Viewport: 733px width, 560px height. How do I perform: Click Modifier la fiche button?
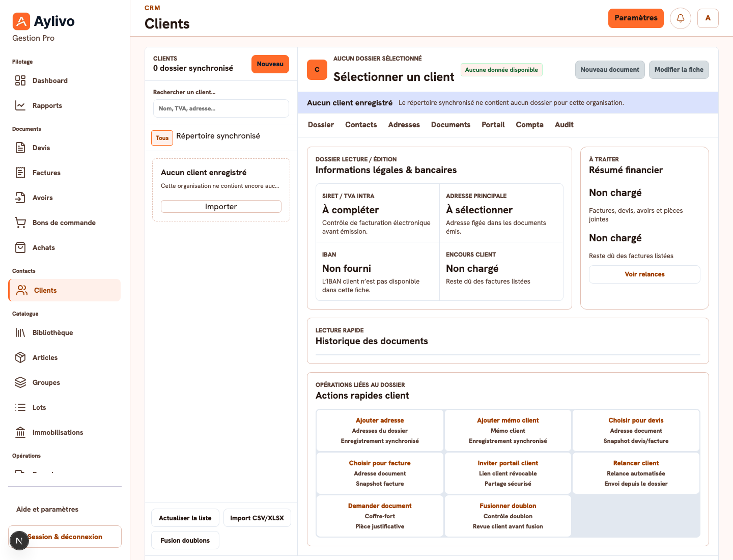coord(679,70)
